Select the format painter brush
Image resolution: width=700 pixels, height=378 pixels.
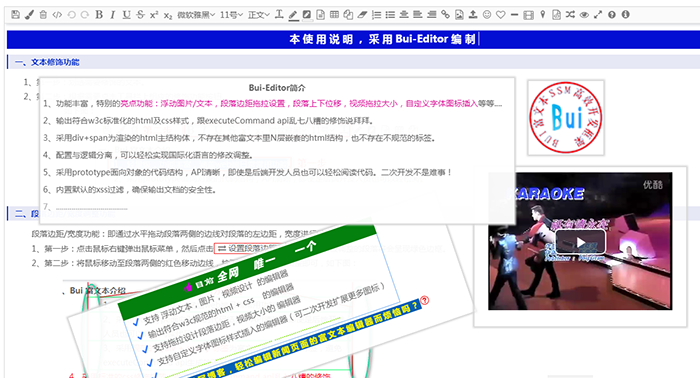click(x=29, y=15)
